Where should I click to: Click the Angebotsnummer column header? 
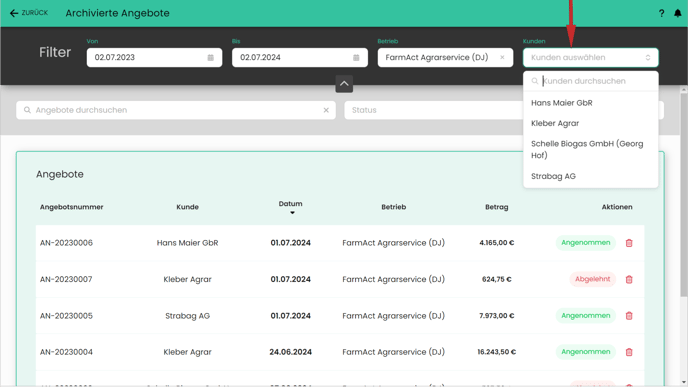point(72,207)
